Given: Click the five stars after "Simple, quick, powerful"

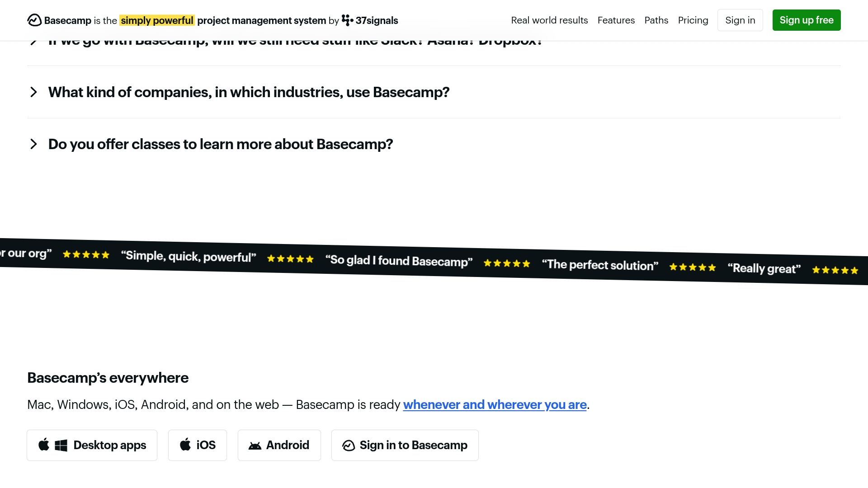Looking at the screenshot, I should click(290, 259).
